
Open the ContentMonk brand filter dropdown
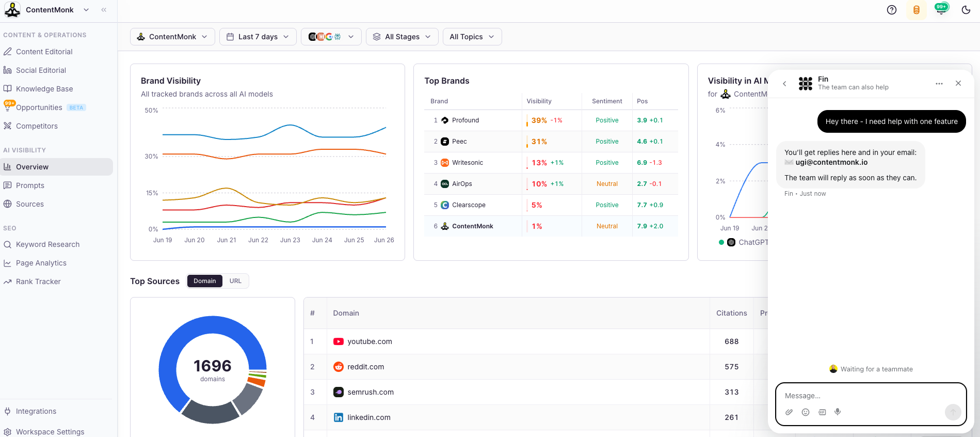click(172, 37)
